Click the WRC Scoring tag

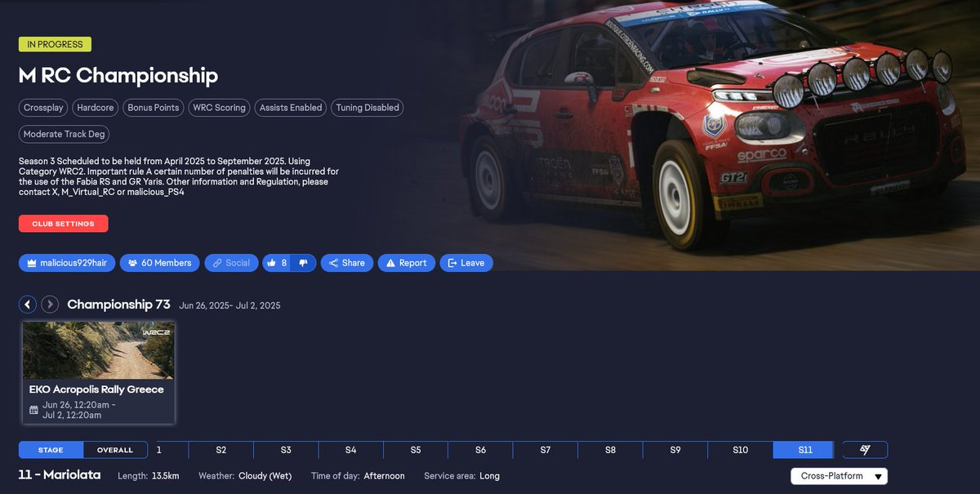point(219,108)
